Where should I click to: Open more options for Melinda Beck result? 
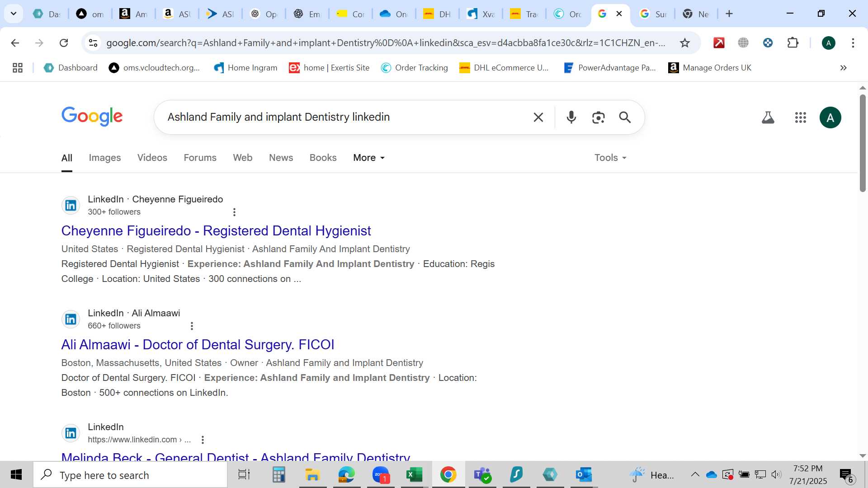tap(203, 440)
